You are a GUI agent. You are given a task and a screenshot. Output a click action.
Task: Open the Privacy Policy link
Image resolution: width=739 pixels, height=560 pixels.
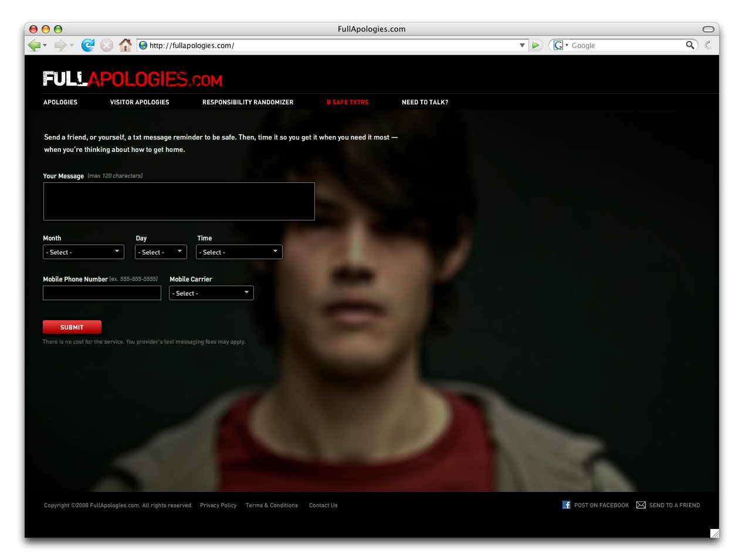coord(218,505)
